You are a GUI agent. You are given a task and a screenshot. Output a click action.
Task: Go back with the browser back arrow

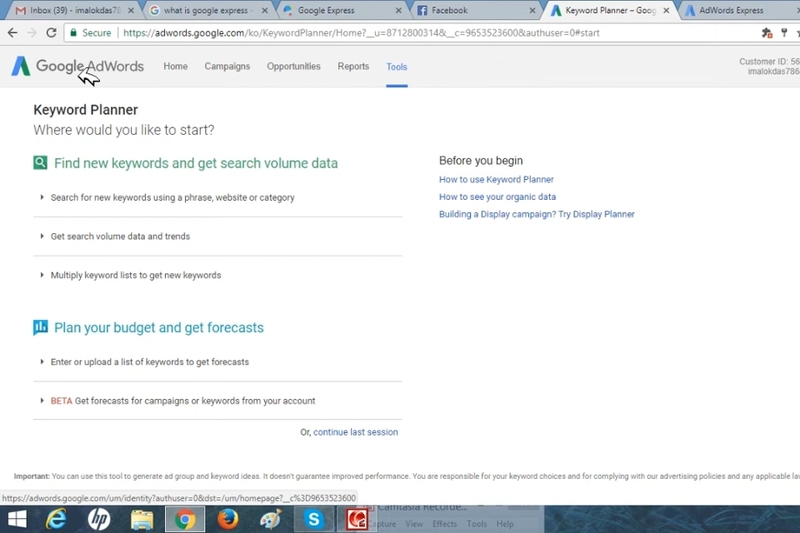[x=13, y=33]
